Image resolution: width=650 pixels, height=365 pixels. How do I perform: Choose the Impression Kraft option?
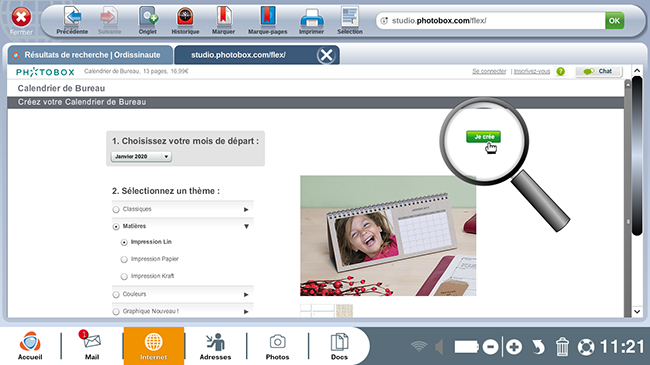[x=124, y=276]
